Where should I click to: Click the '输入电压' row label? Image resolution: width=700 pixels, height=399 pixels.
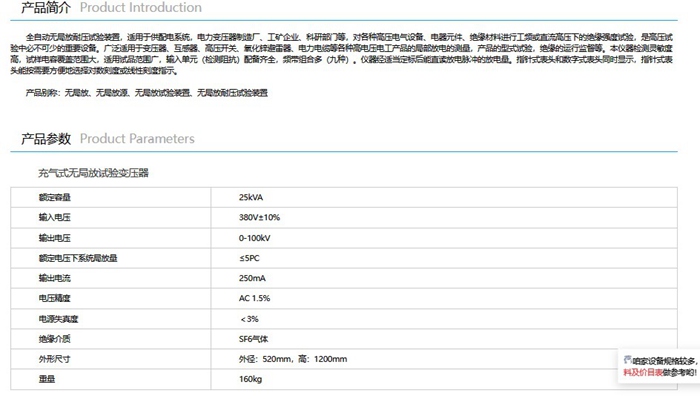[55, 217]
